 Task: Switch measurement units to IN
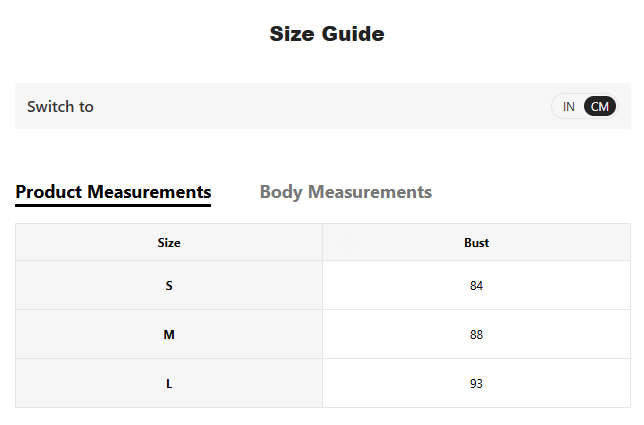coord(569,107)
